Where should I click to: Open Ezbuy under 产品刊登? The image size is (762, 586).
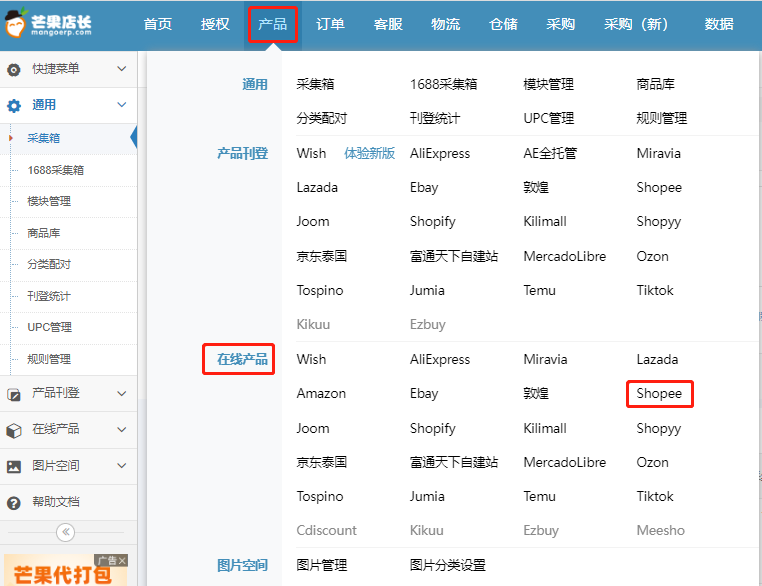[428, 325]
